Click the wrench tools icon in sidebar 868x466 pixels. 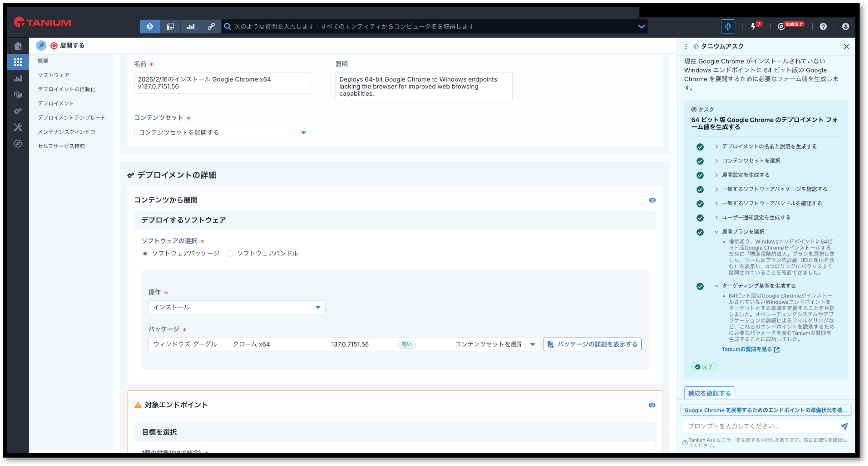point(18,127)
